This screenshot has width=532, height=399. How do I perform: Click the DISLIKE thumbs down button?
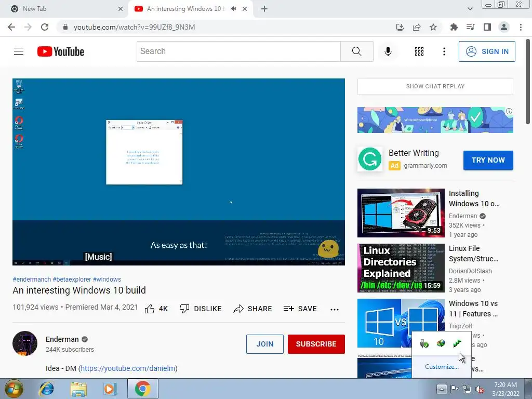[201, 309]
